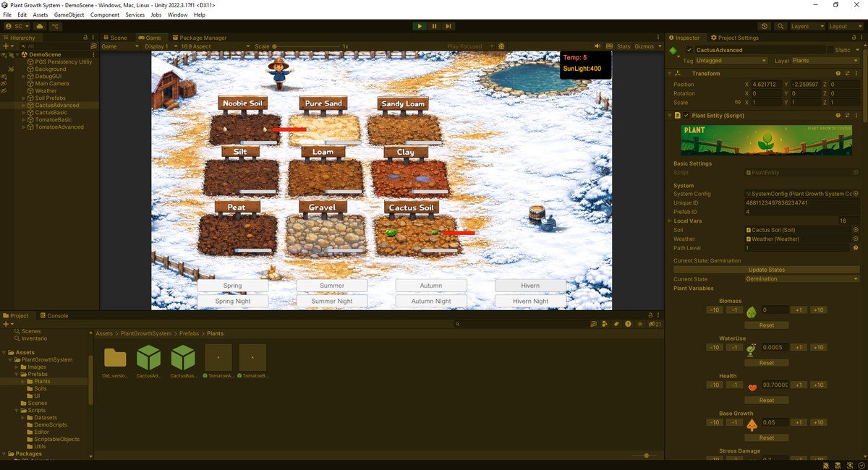Expand the Local Vars foldout
The image size is (868, 470).
coord(669,221)
